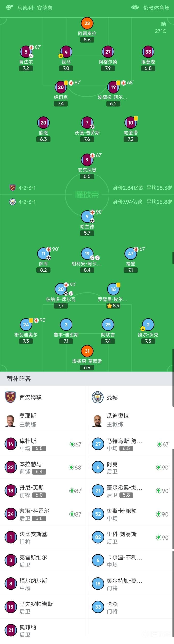Open 西汉姆联 team in substitutes header
The height and width of the screenshot is (644, 174).
click(30, 397)
